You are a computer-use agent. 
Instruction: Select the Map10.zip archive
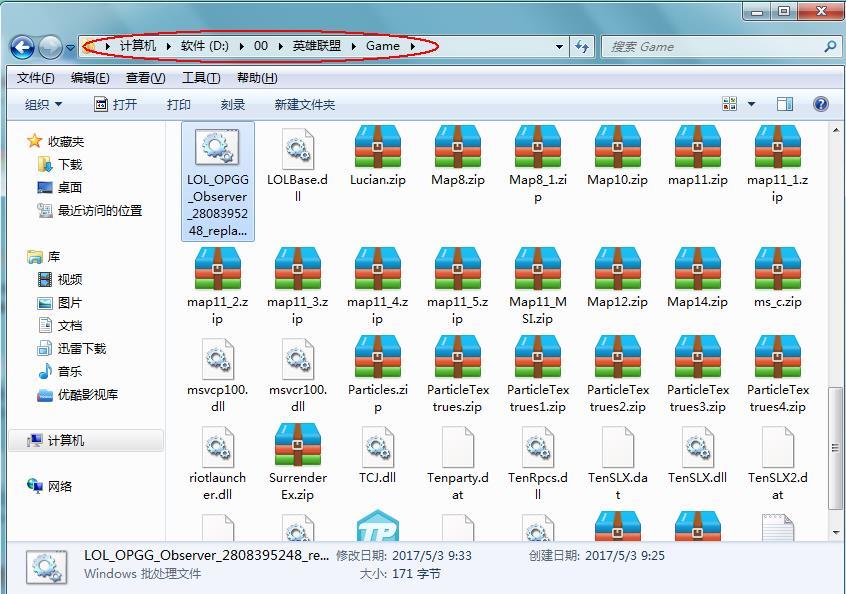point(617,156)
